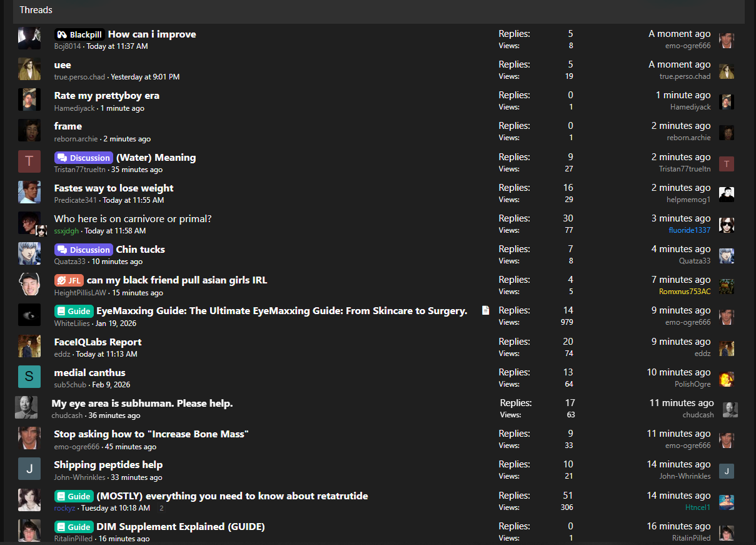The height and width of the screenshot is (545, 756).
Task: Open the 'How can i improve' thread
Action: pyautogui.click(x=152, y=34)
